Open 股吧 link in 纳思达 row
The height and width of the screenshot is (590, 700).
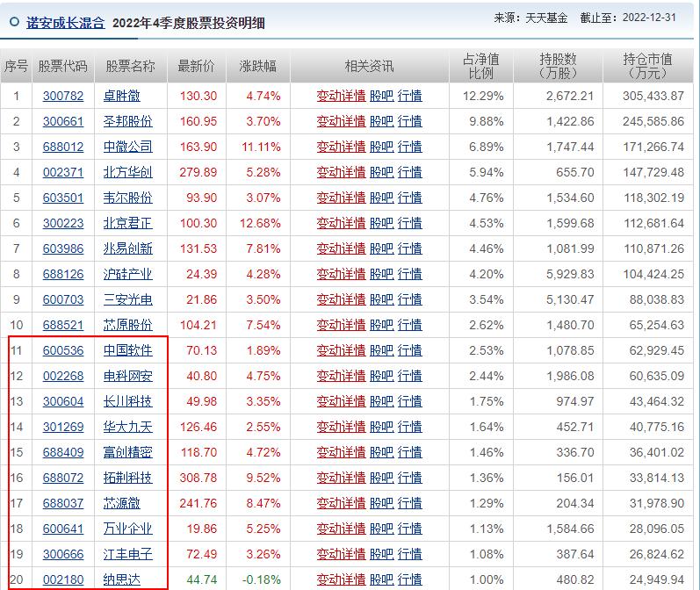click(x=382, y=579)
